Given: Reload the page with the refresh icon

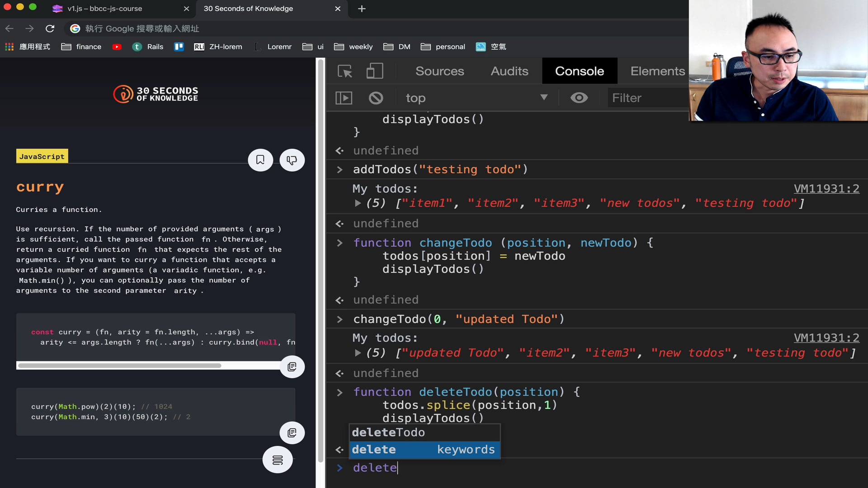Looking at the screenshot, I should click(50, 28).
